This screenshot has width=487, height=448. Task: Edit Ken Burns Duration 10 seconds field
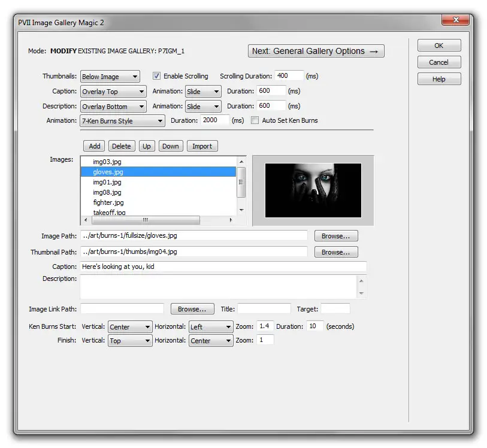315,326
